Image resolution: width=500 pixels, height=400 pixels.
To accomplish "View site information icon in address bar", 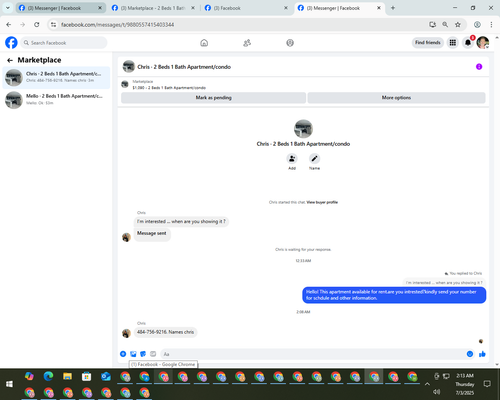I will pos(53,25).
